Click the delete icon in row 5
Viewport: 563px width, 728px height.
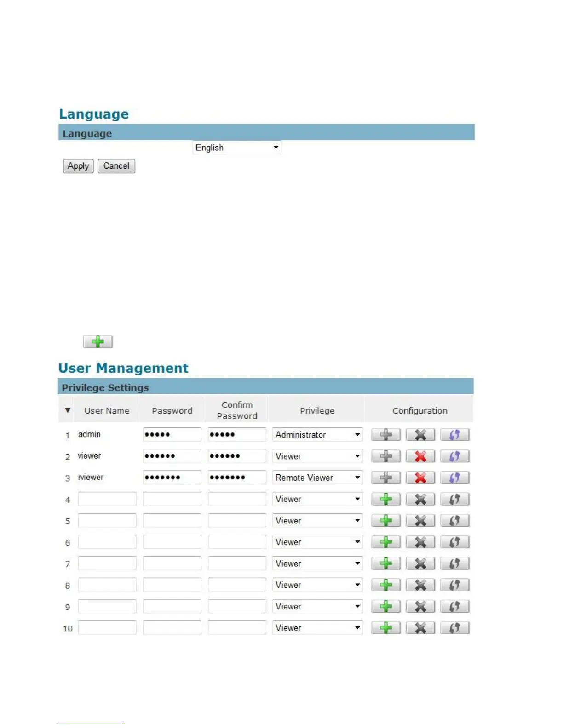click(x=420, y=521)
